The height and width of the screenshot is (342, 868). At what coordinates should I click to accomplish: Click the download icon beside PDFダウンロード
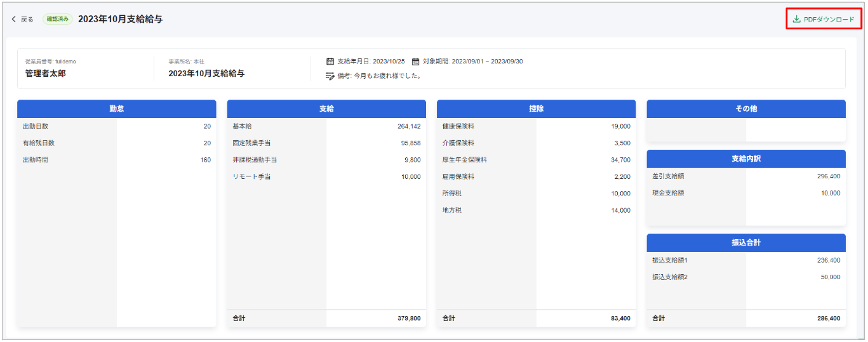(796, 19)
